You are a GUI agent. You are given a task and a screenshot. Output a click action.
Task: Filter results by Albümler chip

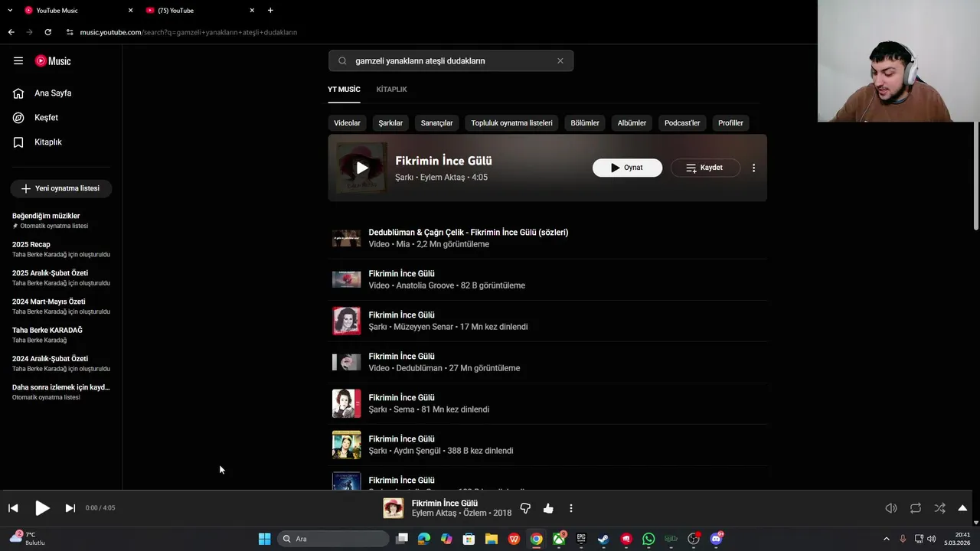point(632,123)
